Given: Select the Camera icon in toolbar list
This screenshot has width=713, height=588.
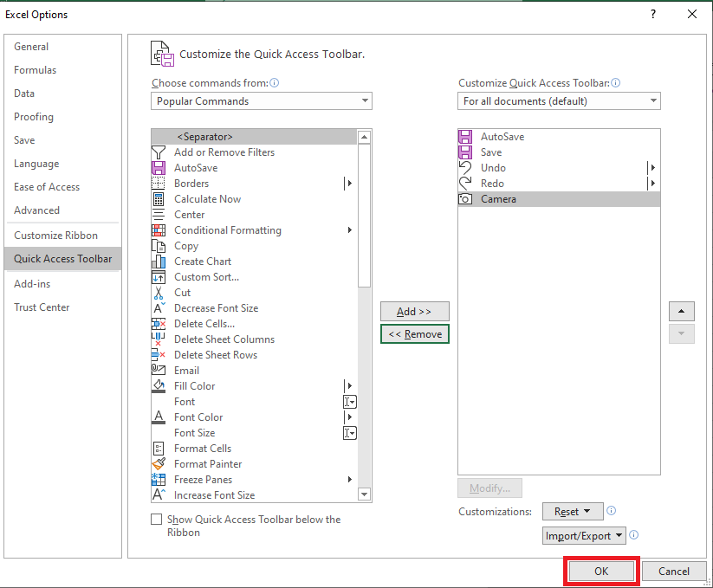Looking at the screenshot, I should point(465,199).
